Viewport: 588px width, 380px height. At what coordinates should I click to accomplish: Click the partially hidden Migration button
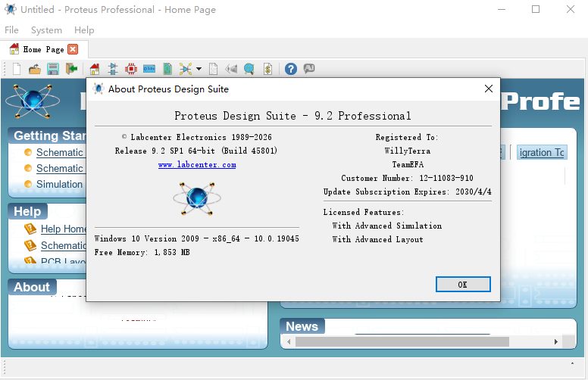(x=542, y=152)
